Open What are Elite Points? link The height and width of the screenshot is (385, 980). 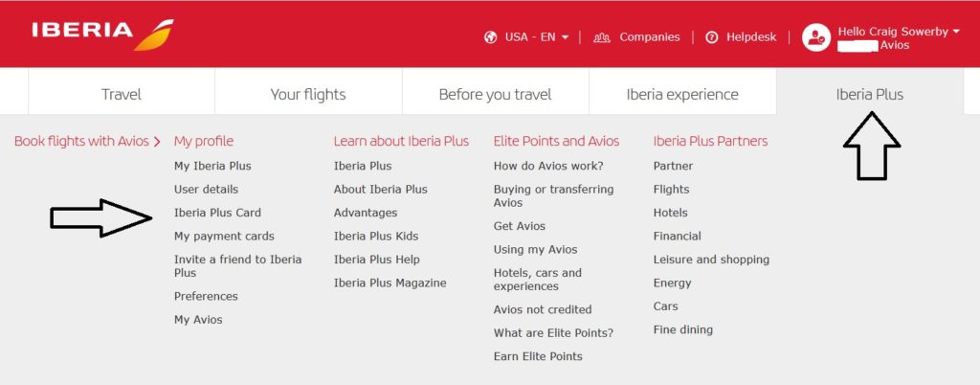tap(553, 332)
